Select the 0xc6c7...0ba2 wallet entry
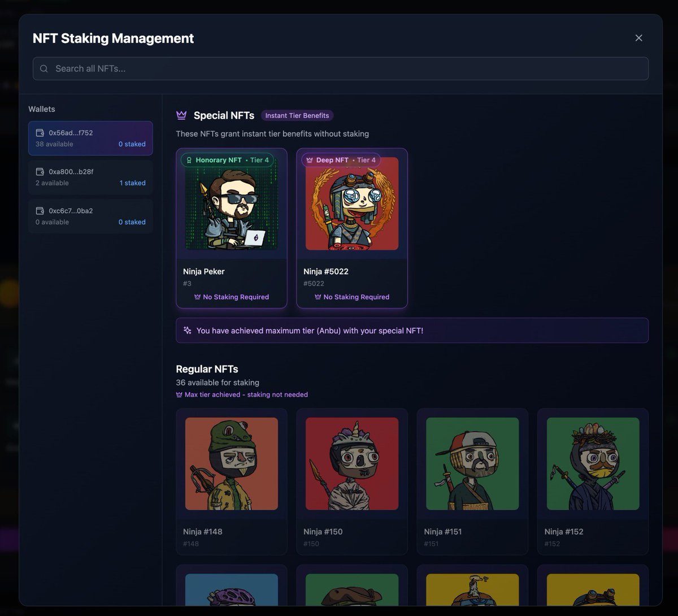 click(90, 216)
